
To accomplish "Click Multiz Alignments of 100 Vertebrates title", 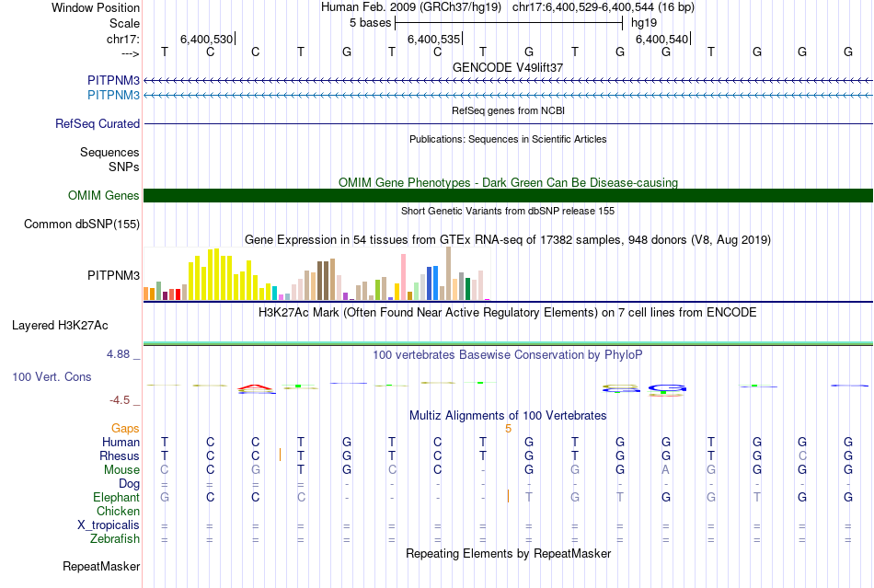I will coord(508,415).
